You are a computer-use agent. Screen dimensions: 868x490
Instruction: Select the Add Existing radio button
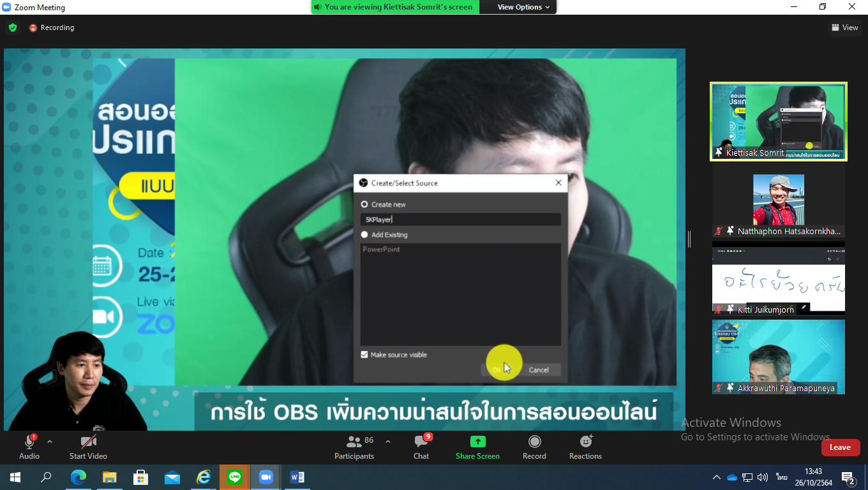364,235
